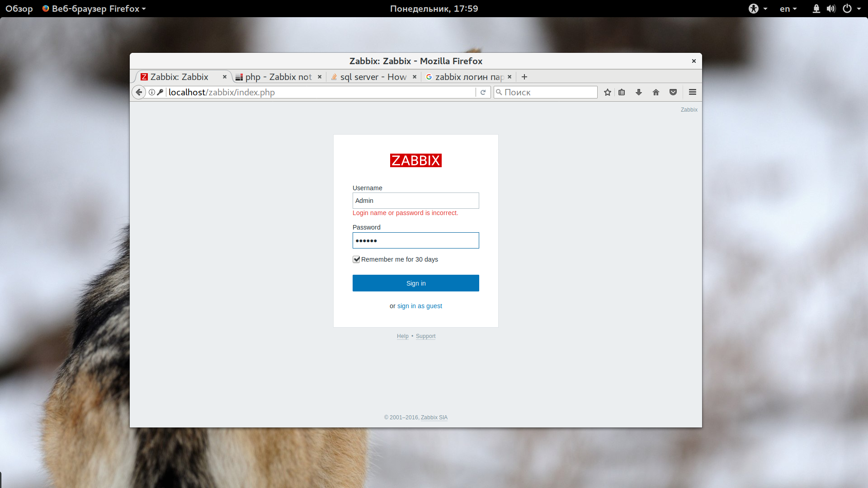Open the en keyboard layout dropdown
The height and width of the screenshot is (488, 868).
pyautogui.click(x=788, y=9)
